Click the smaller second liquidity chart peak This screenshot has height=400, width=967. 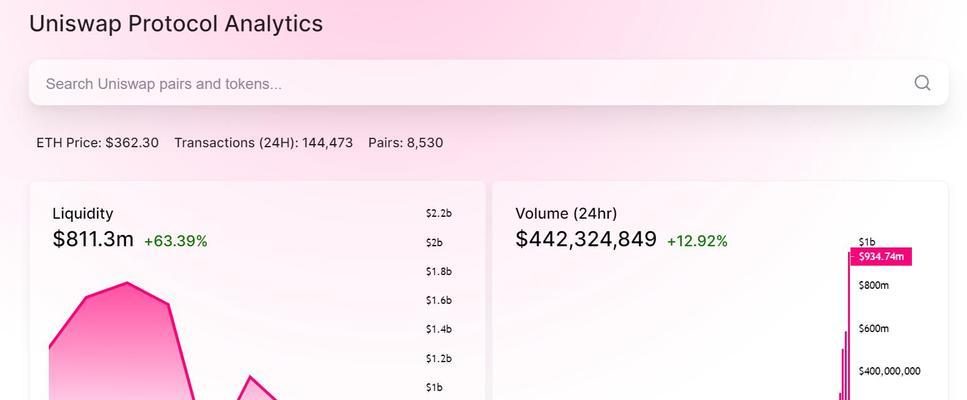coord(249,377)
